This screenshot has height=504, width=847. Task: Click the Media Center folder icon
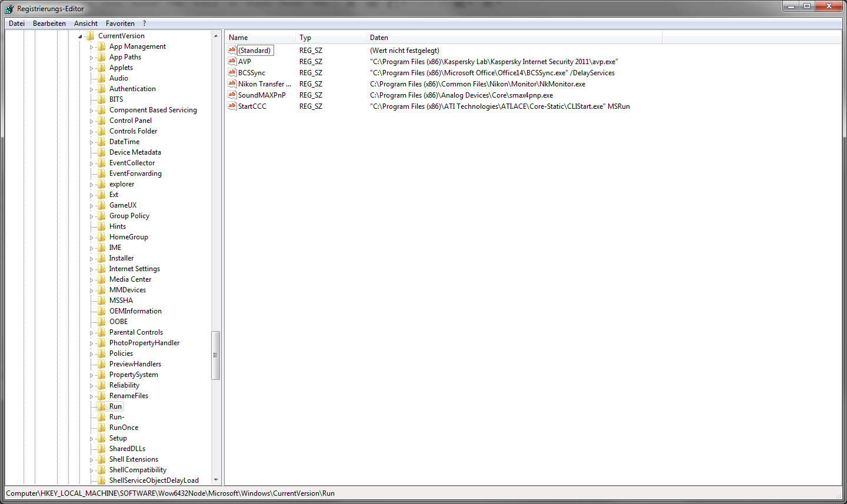tap(102, 279)
